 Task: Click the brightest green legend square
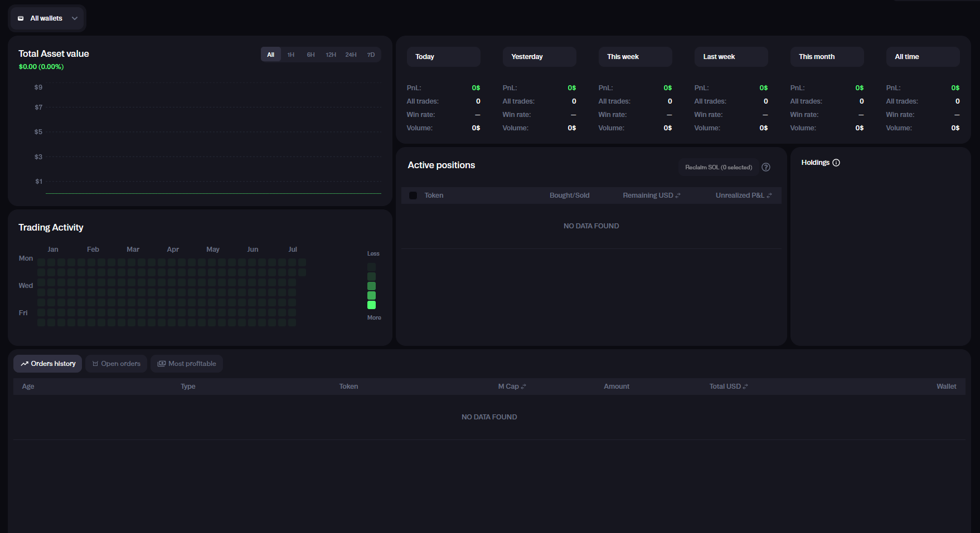pos(371,305)
